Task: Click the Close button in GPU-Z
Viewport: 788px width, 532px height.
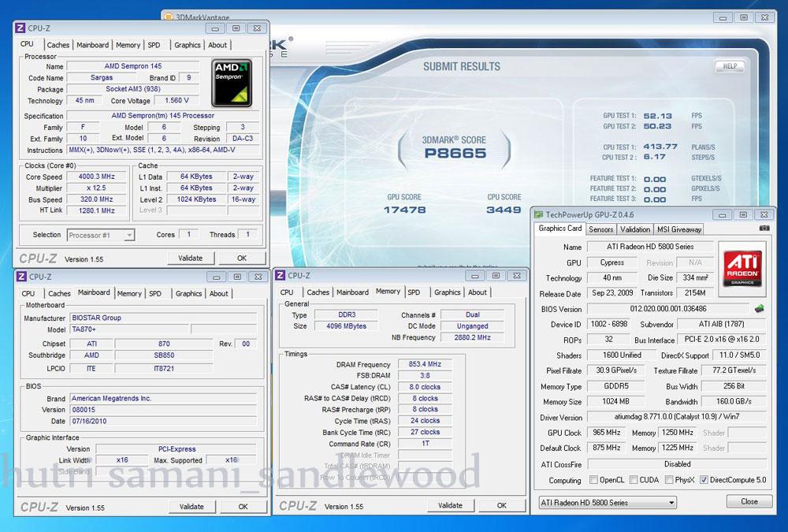Action: [x=749, y=501]
